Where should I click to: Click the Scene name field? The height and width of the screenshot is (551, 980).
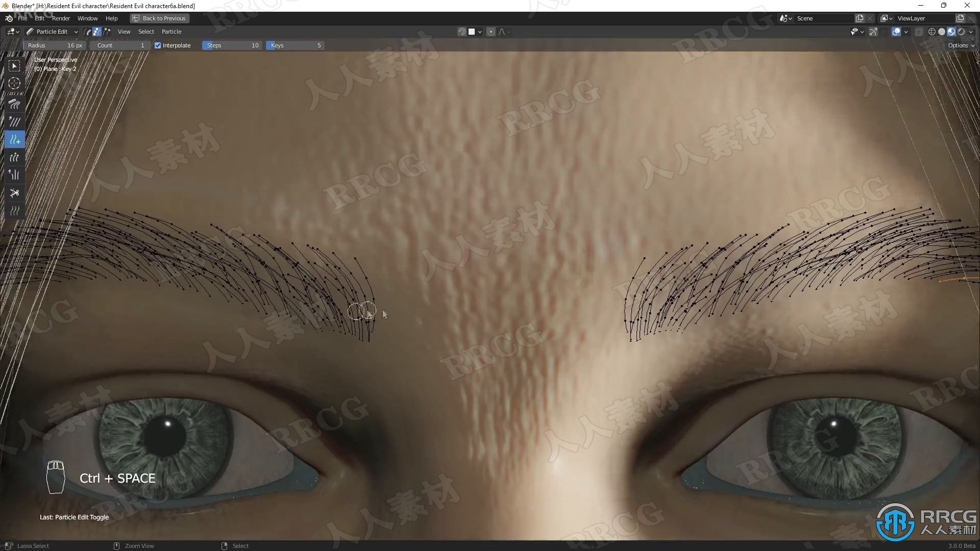pyautogui.click(x=824, y=18)
